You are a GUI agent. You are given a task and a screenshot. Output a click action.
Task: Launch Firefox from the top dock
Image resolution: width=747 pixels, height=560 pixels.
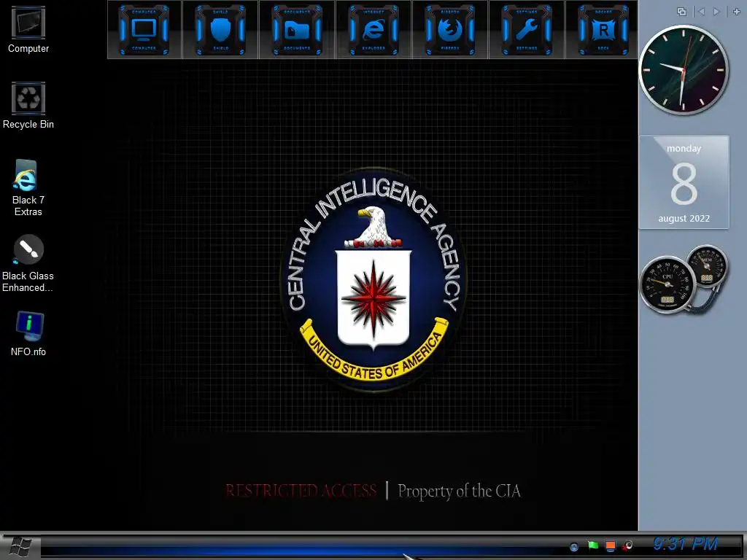pos(450,29)
